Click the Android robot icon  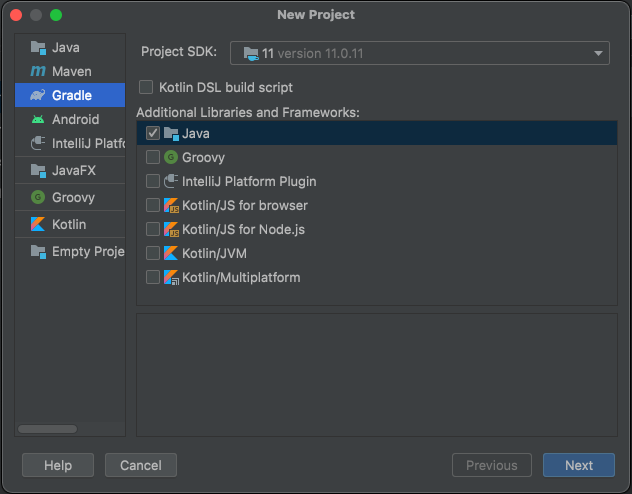[x=38, y=119]
